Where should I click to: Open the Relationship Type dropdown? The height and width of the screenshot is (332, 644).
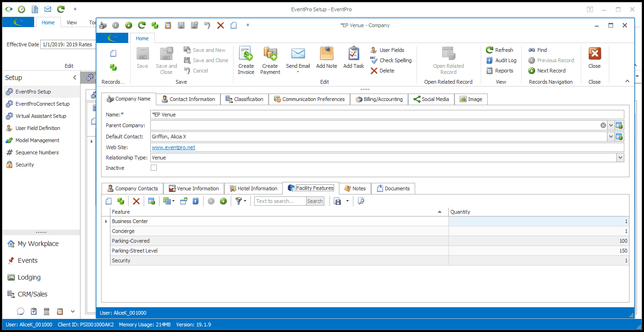click(x=621, y=158)
